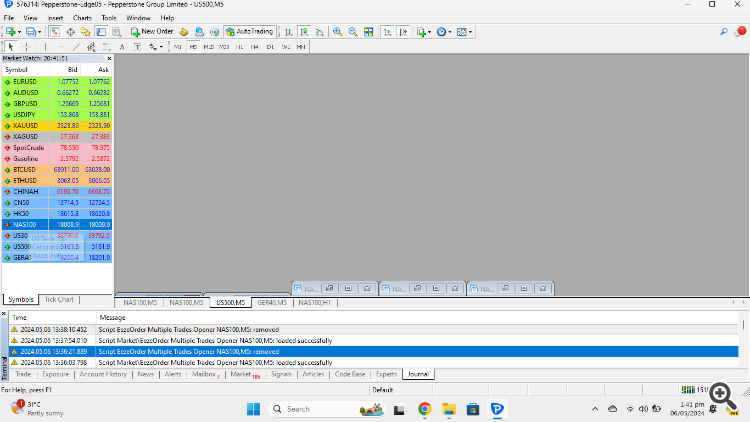Select the vertical line tool
Viewport: 750px width, 422px height.
(45, 47)
